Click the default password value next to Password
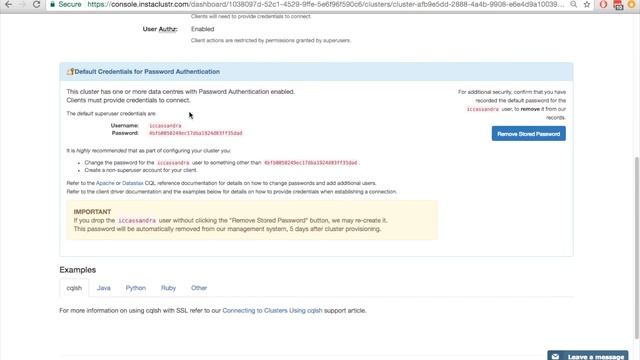This screenshot has width=640, height=360. [x=196, y=133]
